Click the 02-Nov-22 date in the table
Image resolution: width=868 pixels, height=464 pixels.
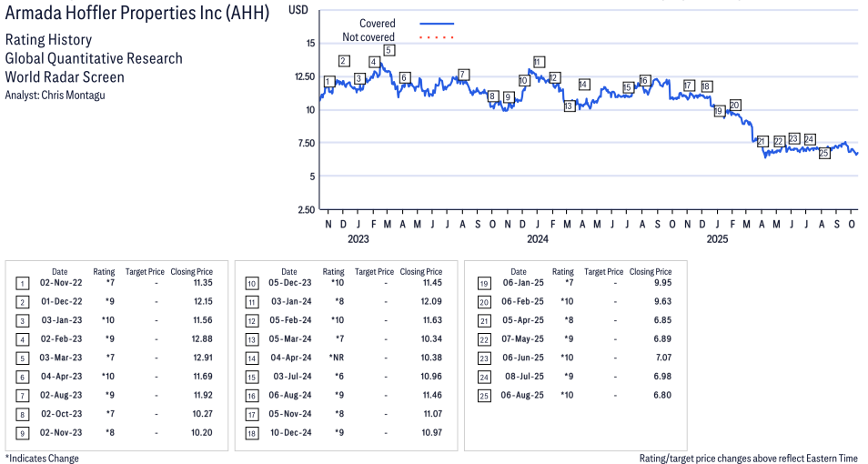click(x=59, y=284)
